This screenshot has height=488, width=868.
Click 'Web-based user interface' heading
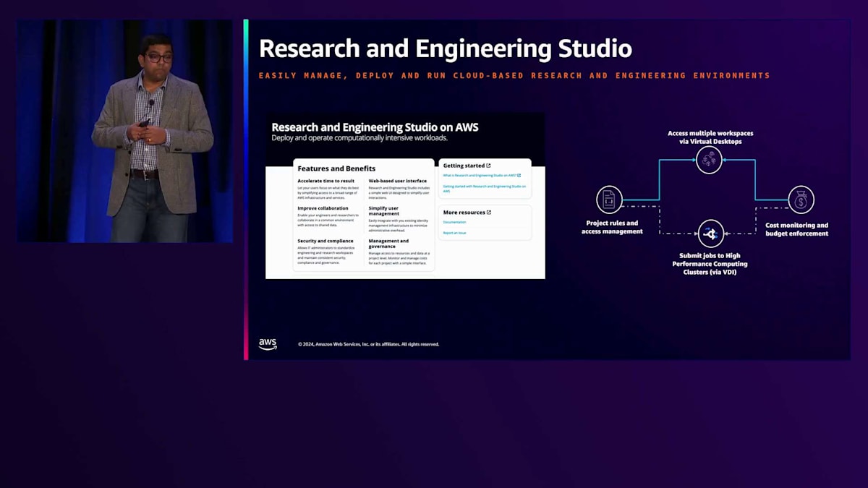coord(397,181)
